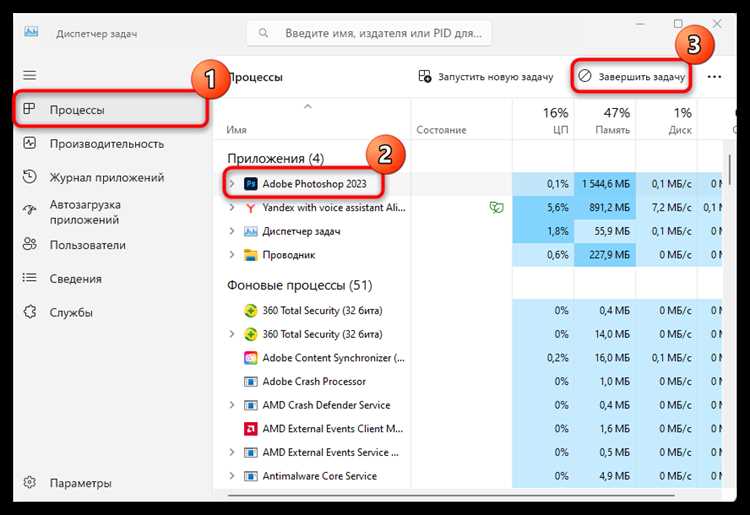The height and width of the screenshot is (515, 750).
Task: Click the Диспетчер задач process icon
Action: [251, 231]
